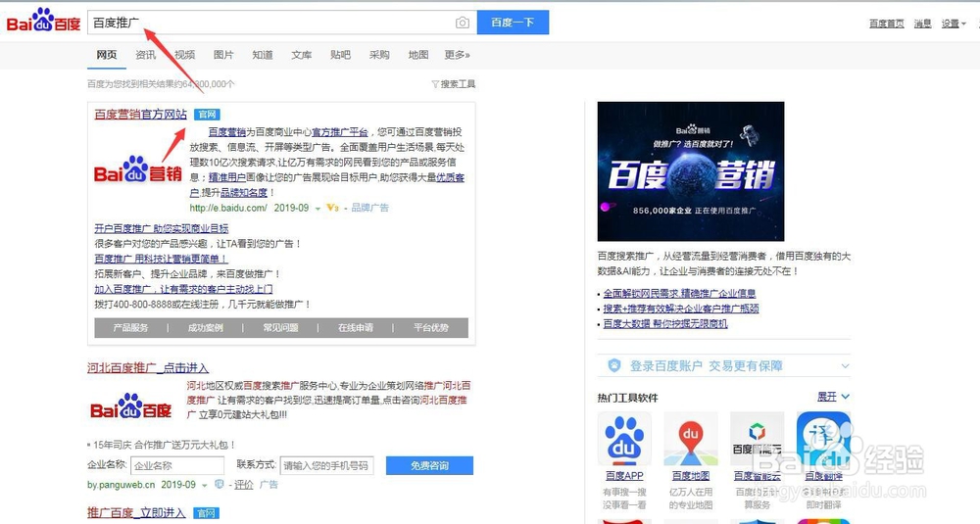
Task: Click 官网 badge next to 推广百度_立即进入
Action: click(206, 513)
